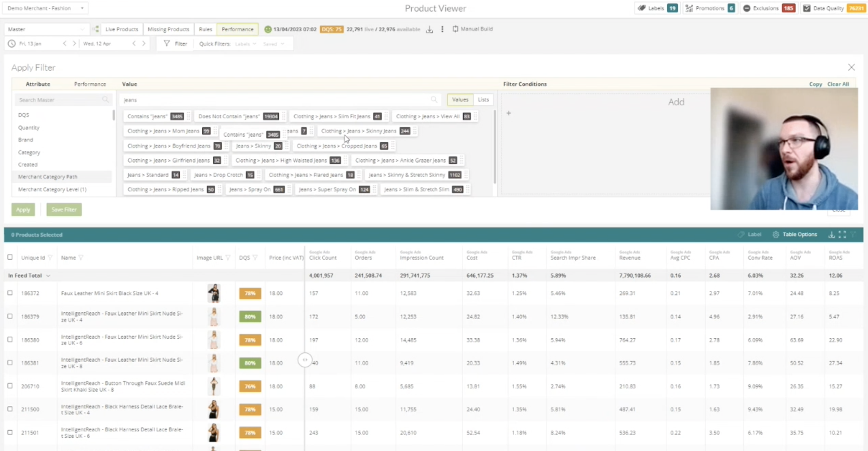Open the Master feed dropdown
This screenshot has width=868, height=451.
coord(46,29)
